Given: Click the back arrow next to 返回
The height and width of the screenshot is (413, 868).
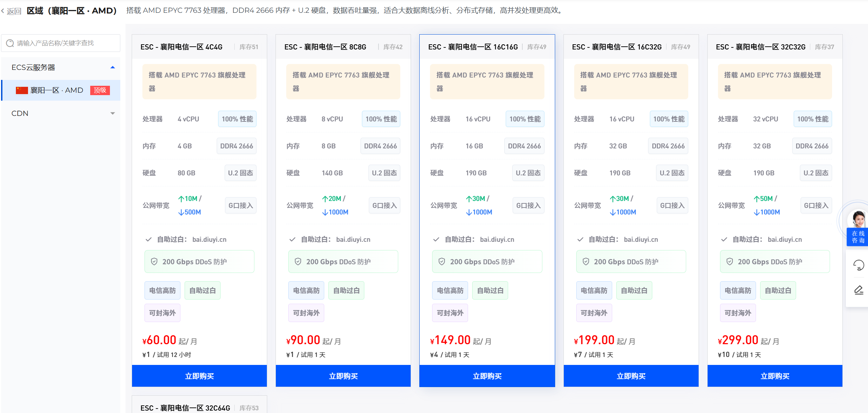Looking at the screenshot, I should [x=3, y=10].
